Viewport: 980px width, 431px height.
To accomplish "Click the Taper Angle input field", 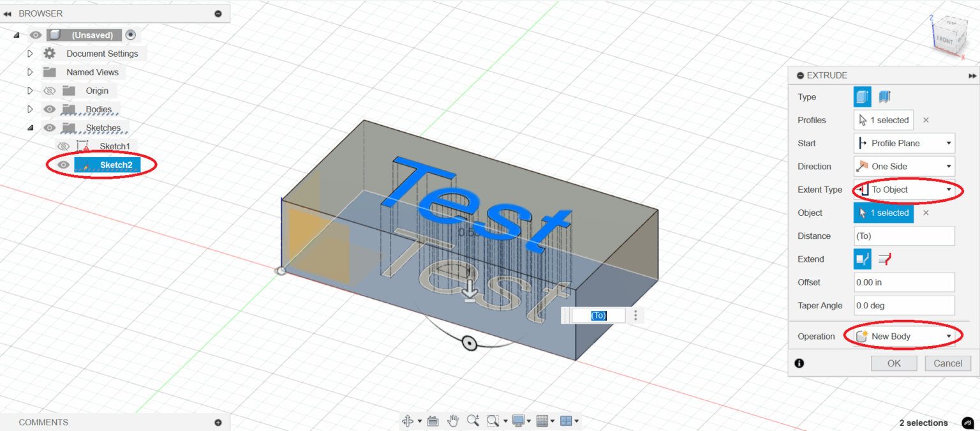I will (904, 305).
